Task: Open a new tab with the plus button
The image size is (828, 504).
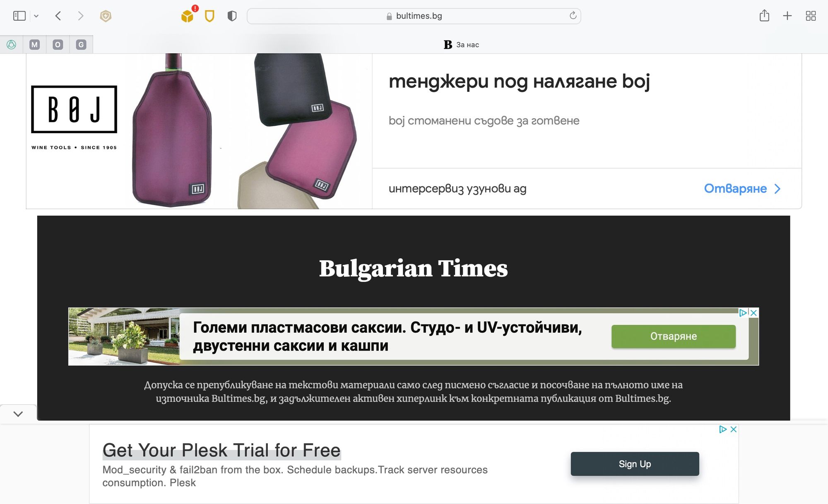Action: tap(787, 16)
